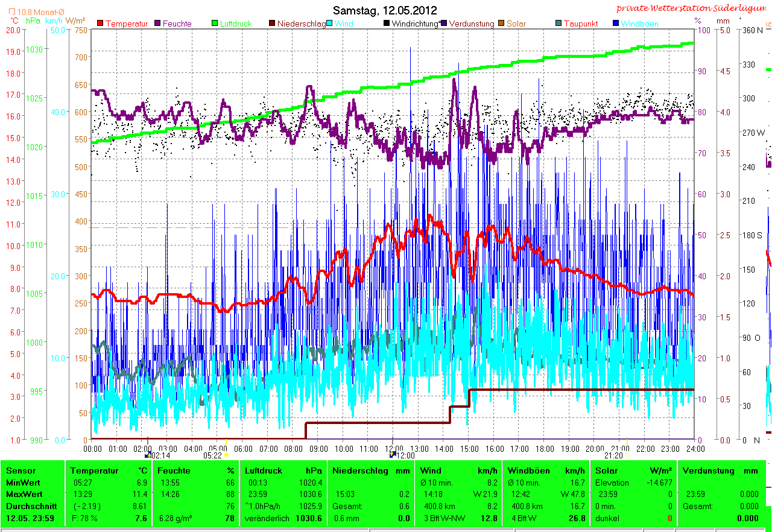Open the private Wetterstation Süderlügum link
The image size is (772, 532).
point(692,8)
